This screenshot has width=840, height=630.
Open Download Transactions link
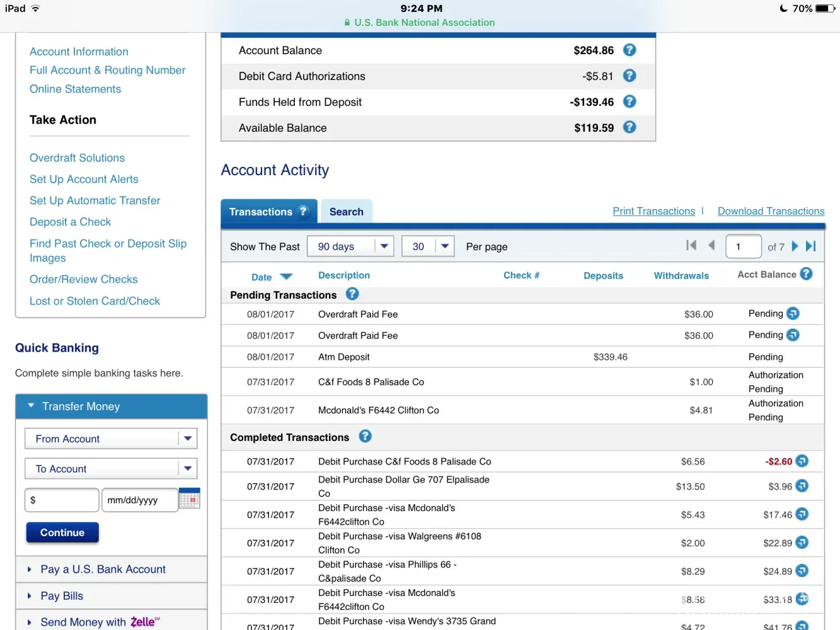771,211
